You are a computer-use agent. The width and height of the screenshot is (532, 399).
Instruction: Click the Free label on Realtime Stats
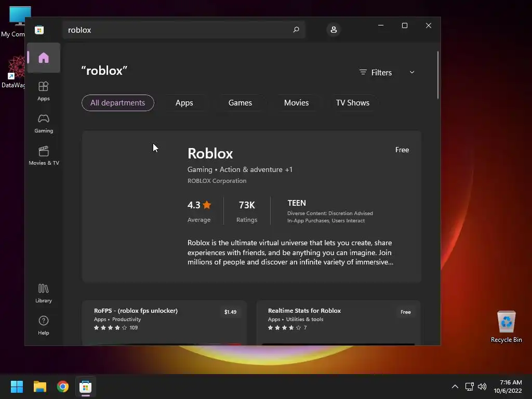click(405, 312)
